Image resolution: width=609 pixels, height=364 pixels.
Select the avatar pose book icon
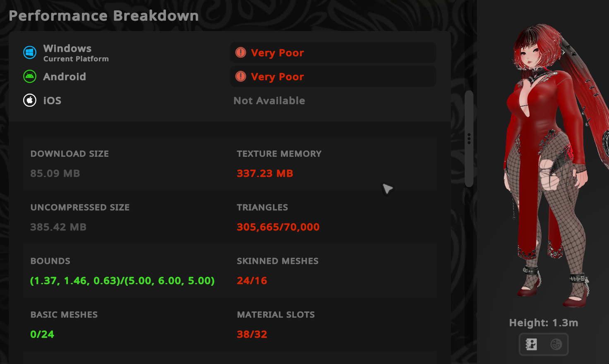pyautogui.click(x=531, y=344)
